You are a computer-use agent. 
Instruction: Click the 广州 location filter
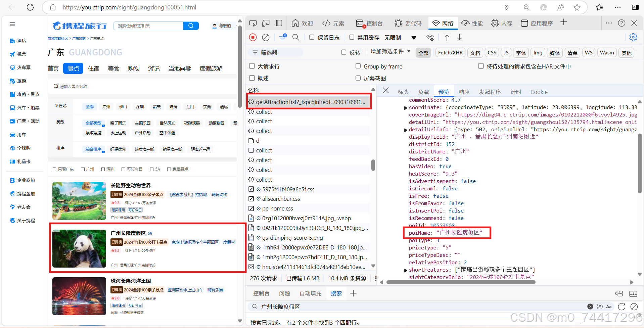tap(106, 107)
